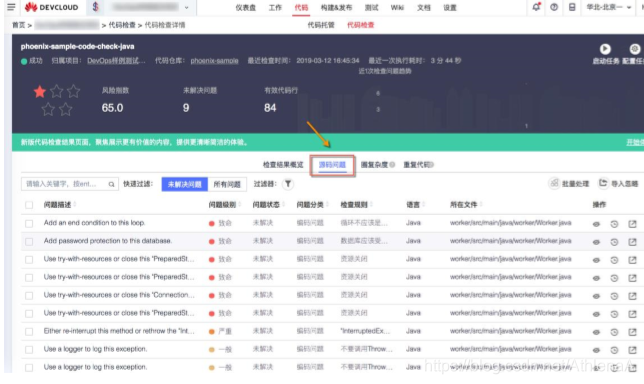Viewport: 644px width, 384px height.
Task: Click the 导入忽略 import icon
Action: click(603, 183)
